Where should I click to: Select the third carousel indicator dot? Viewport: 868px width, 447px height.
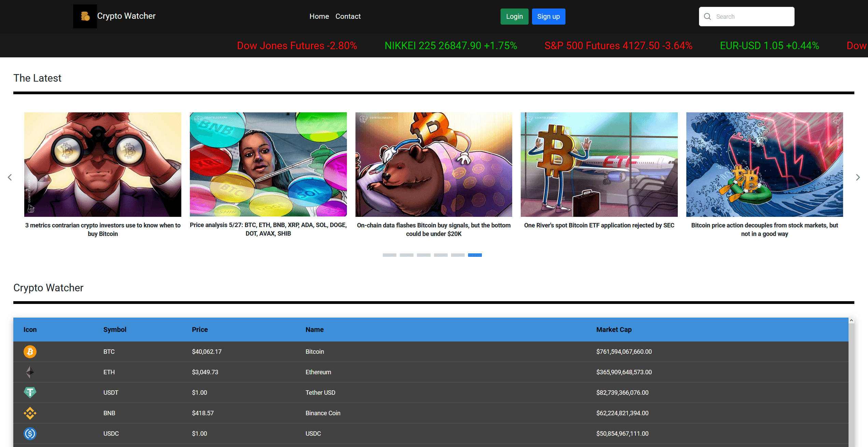[424, 255]
